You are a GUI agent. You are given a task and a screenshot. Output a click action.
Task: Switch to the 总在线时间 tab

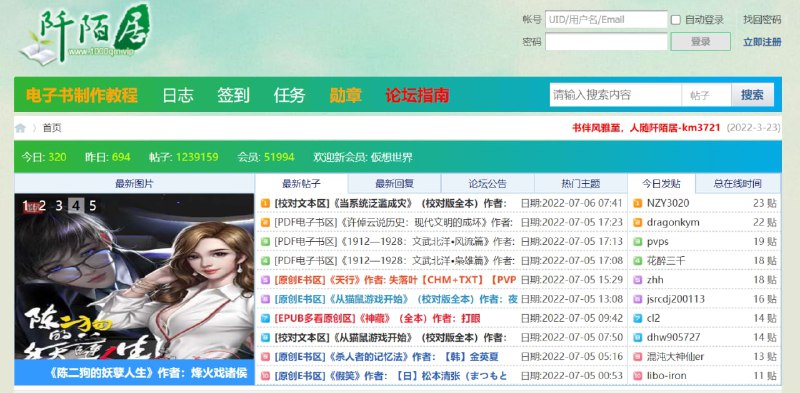click(x=738, y=184)
